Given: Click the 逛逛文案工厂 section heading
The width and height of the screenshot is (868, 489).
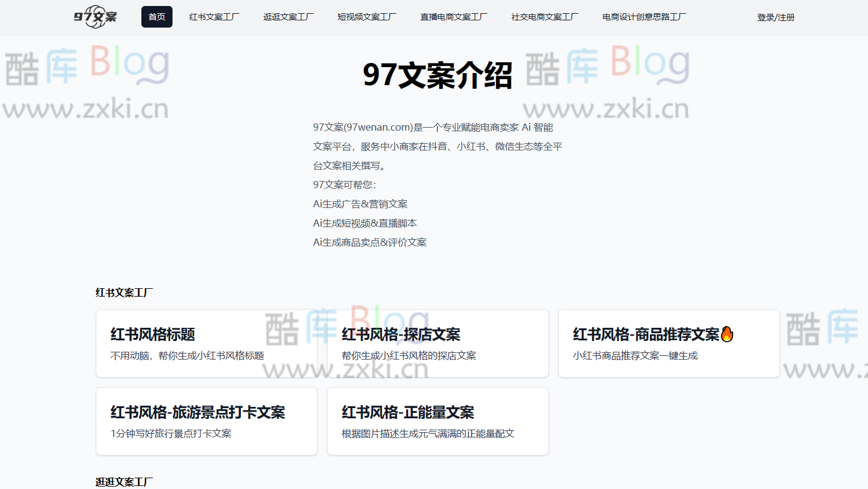Looking at the screenshot, I should [124, 482].
